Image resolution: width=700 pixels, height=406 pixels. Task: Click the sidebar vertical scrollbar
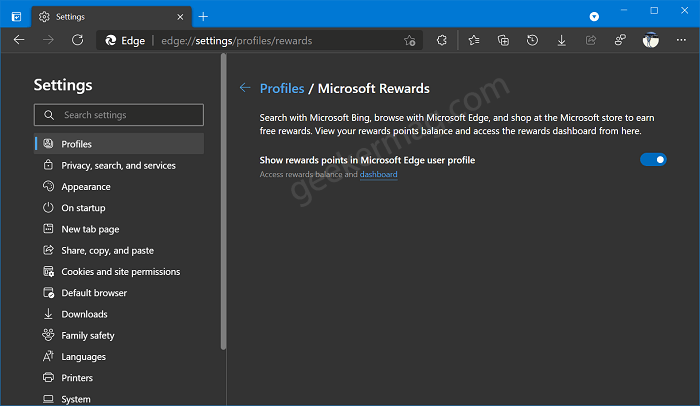[x=223, y=202]
